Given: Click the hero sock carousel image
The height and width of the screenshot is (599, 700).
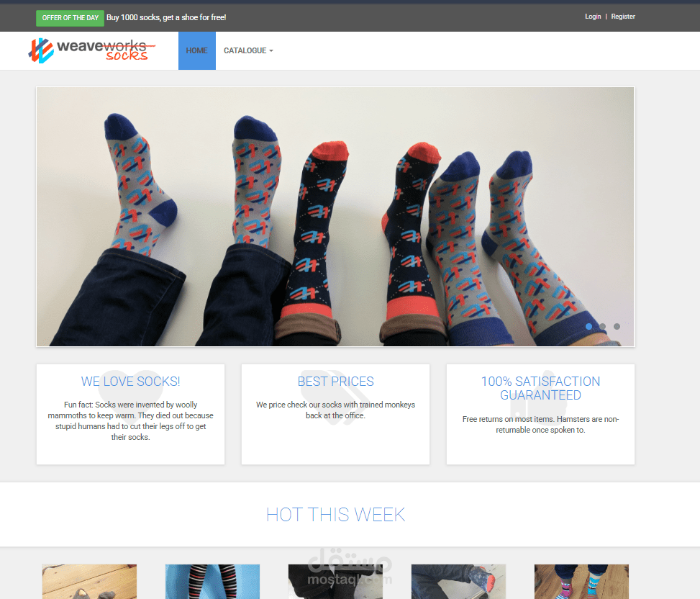Looking at the screenshot, I should pos(335,216).
